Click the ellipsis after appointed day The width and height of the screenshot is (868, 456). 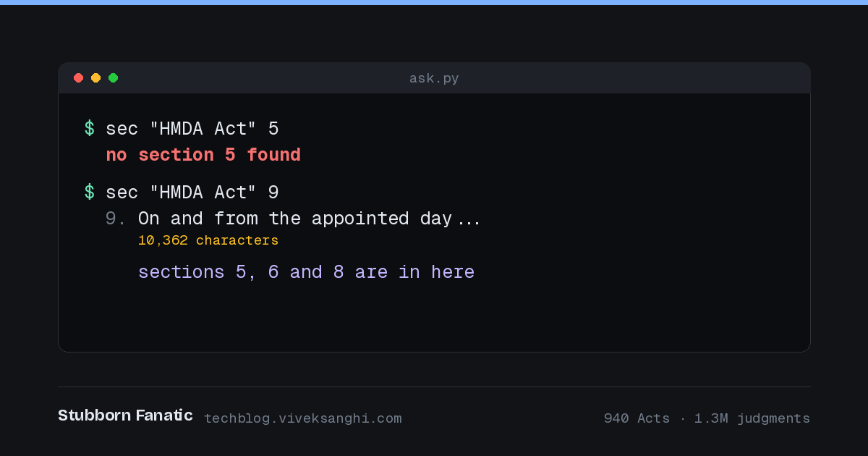[469, 222]
